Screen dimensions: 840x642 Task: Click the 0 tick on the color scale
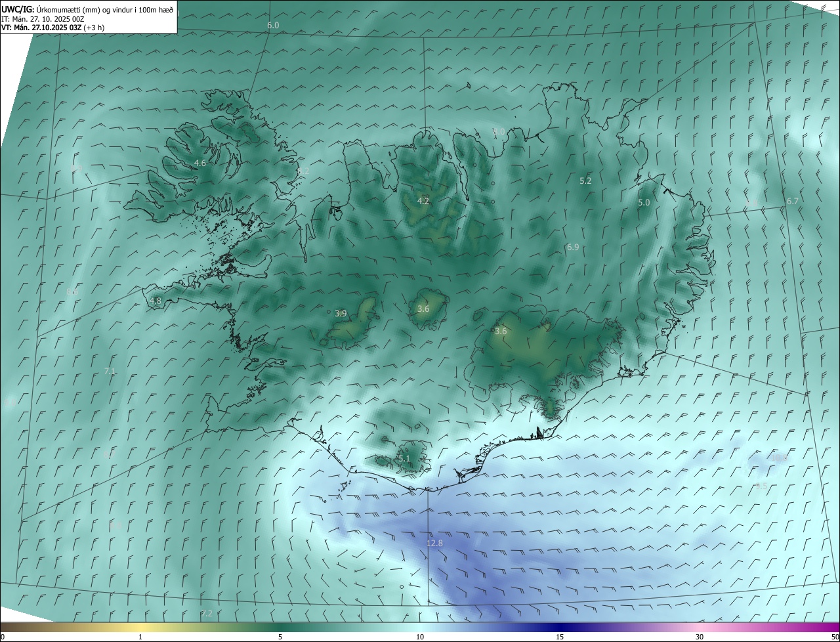(3, 637)
